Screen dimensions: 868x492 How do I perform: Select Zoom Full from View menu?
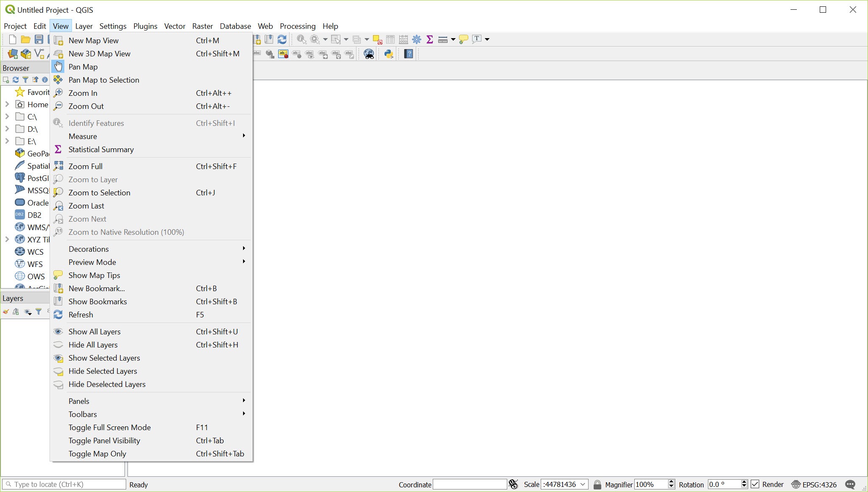[86, 167]
